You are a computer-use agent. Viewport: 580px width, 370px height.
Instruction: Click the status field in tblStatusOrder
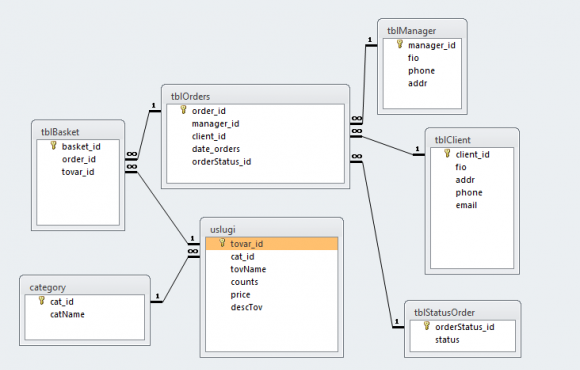click(447, 340)
